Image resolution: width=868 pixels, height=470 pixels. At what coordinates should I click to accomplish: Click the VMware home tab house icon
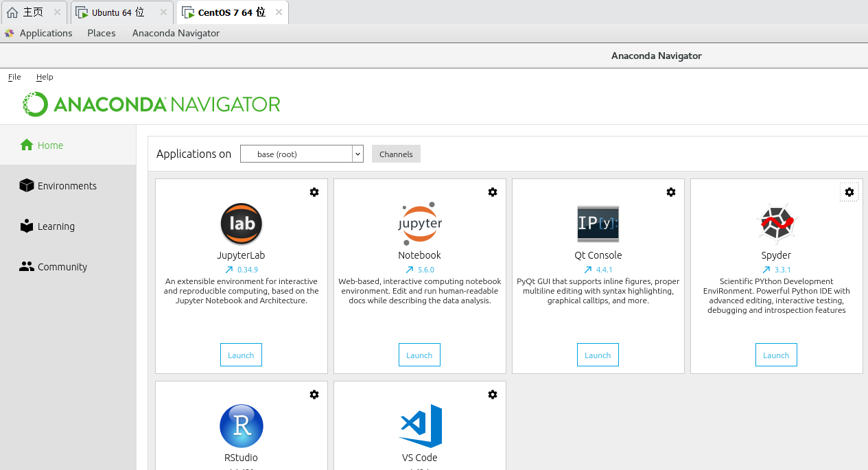pyautogui.click(x=12, y=12)
